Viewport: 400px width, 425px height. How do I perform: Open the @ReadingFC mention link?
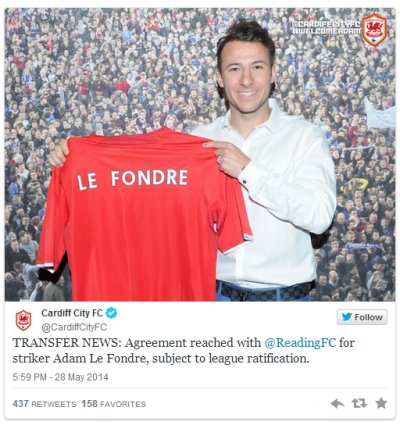tap(300, 343)
